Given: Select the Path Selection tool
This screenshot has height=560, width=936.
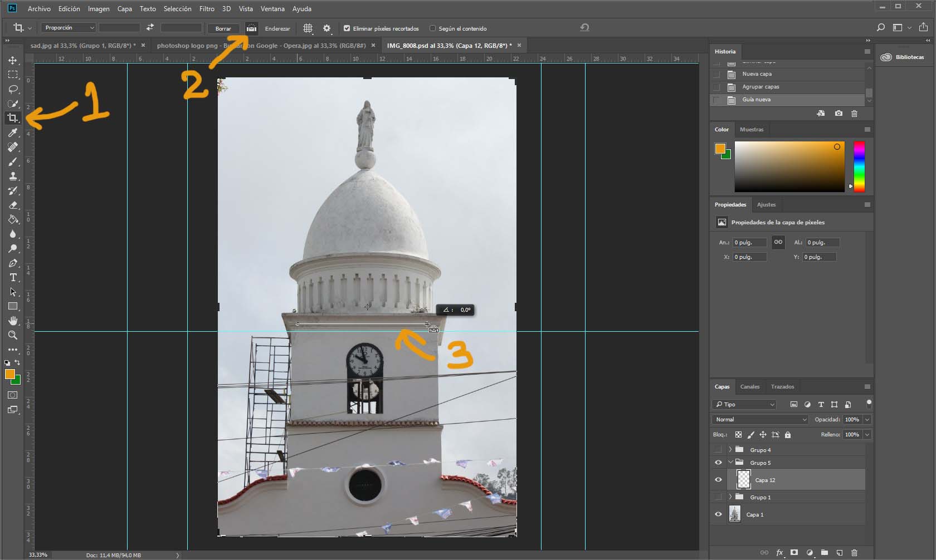Looking at the screenshot, I should pos(12,292).
